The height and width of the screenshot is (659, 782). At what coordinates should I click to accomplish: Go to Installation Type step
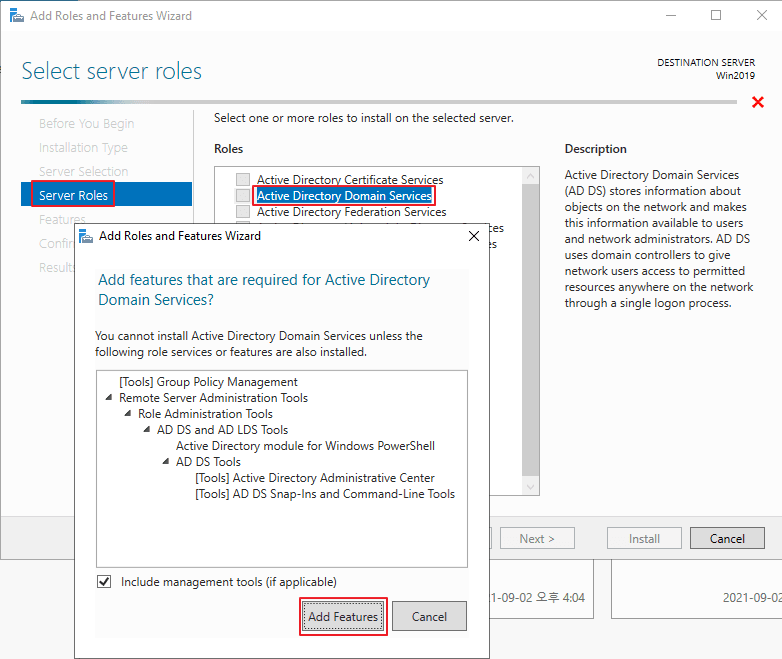[83, 147]
